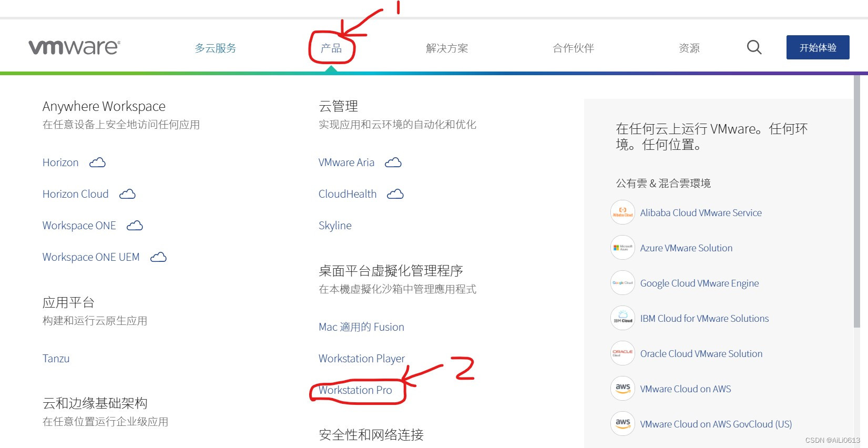
Task: Open the Horizon link
Action: click(60, 162)
